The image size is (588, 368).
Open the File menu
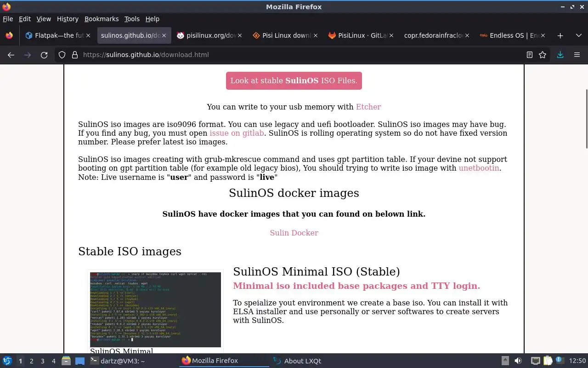[8, 19]
